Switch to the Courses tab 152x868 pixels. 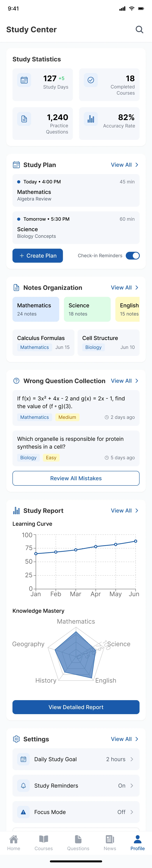[x=44, y=843]
